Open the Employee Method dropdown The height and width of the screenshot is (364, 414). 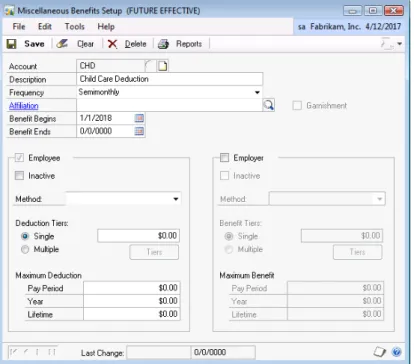click(176, 199)
